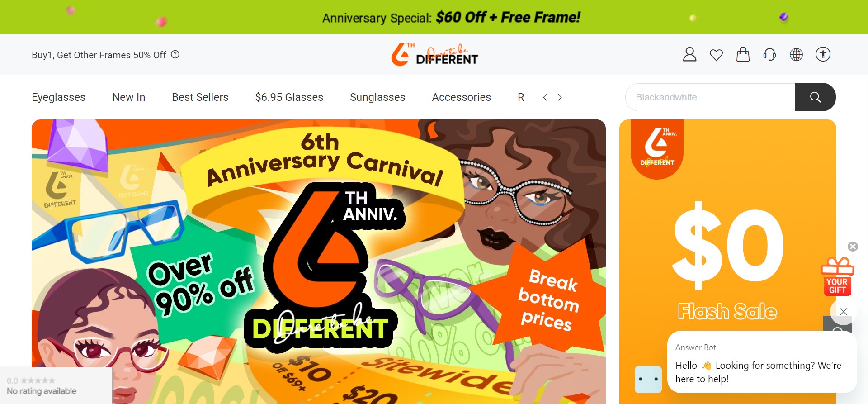Open the user account icon
This screenshot has width=868, height=404.
[x=689, y=54]
